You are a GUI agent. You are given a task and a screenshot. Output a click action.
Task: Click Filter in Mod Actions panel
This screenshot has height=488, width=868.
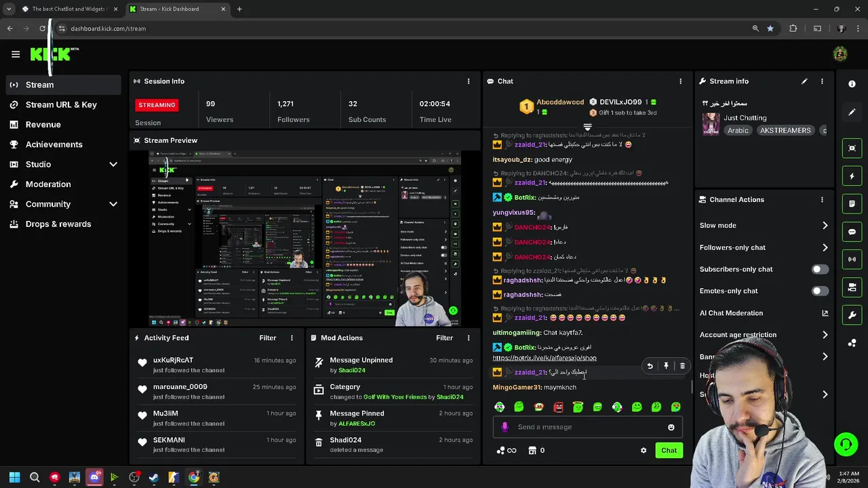click(x=444, y=338)
